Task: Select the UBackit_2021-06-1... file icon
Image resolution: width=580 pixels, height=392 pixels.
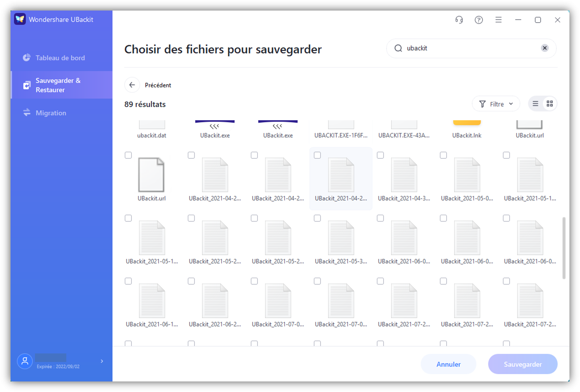Action: pos(152,301)
